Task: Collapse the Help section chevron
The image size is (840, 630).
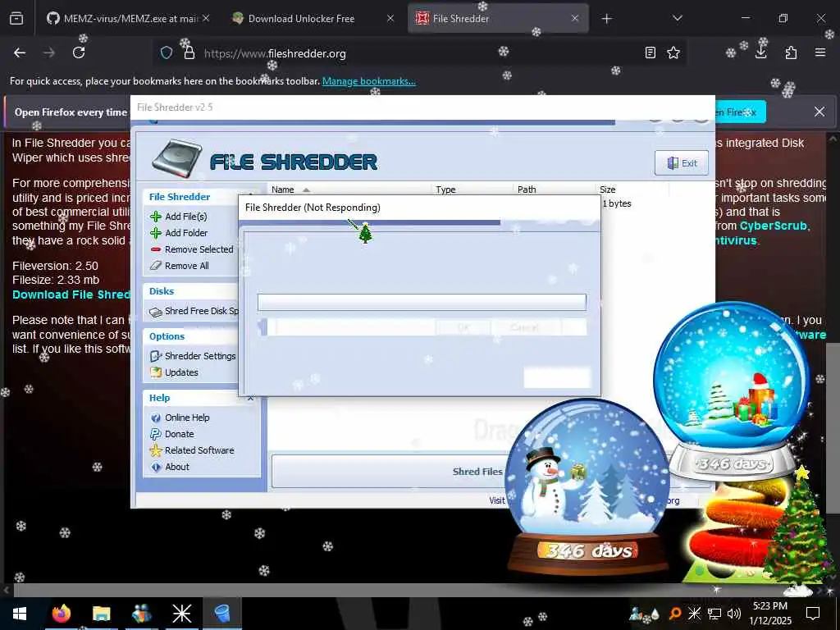Action: (250, 398)
